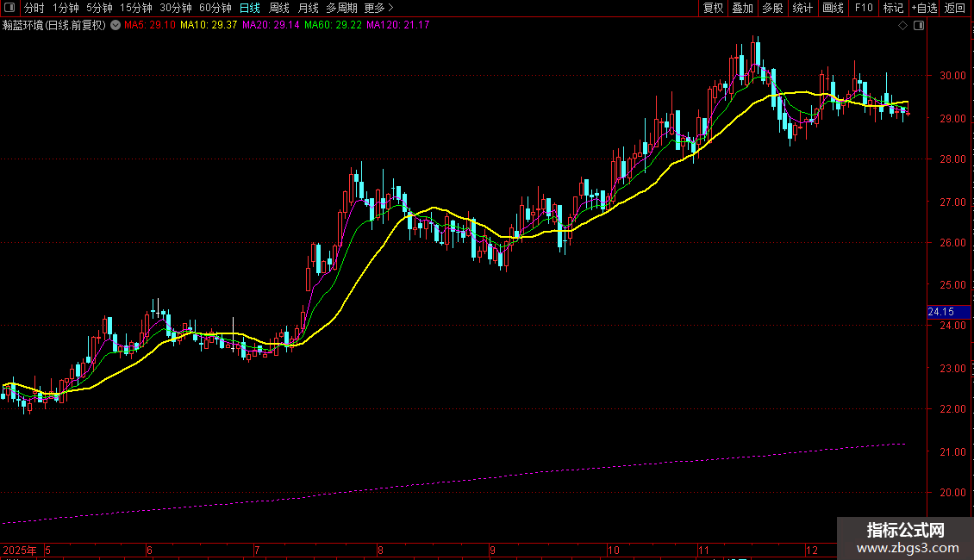Click the diamond icon at chart top-right
Screen dimensions: 974x560
pos(903,26)
